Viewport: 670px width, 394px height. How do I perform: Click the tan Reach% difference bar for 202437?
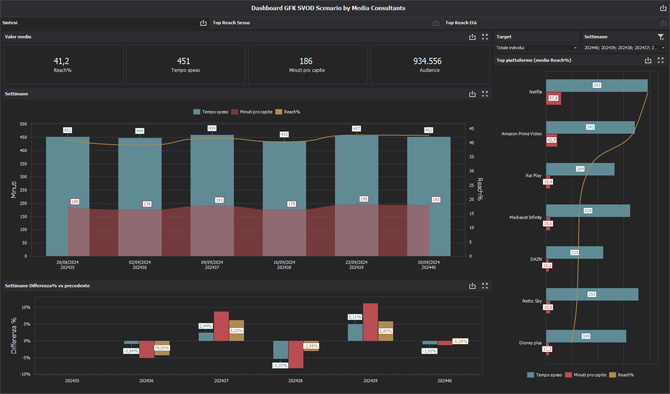[236, 330]
